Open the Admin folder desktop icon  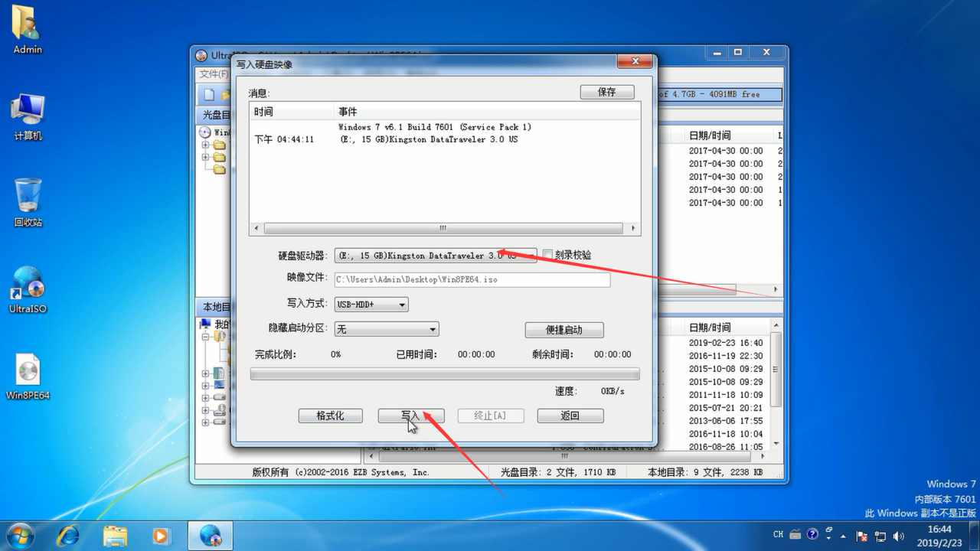tap(28, 29)
